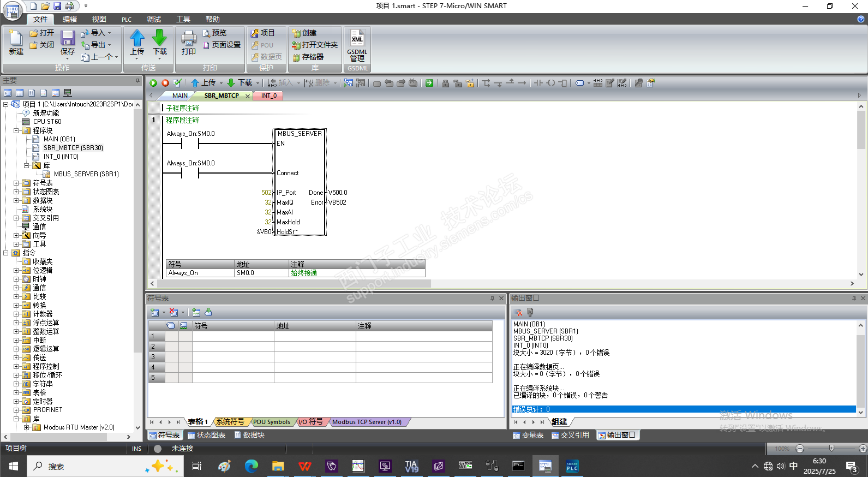
Task: Switch to 编辑 ribbon tab
Action: 70,19
